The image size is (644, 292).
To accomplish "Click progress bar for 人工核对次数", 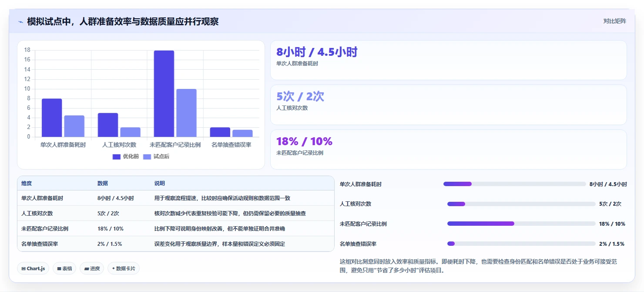I will (521, 204).
